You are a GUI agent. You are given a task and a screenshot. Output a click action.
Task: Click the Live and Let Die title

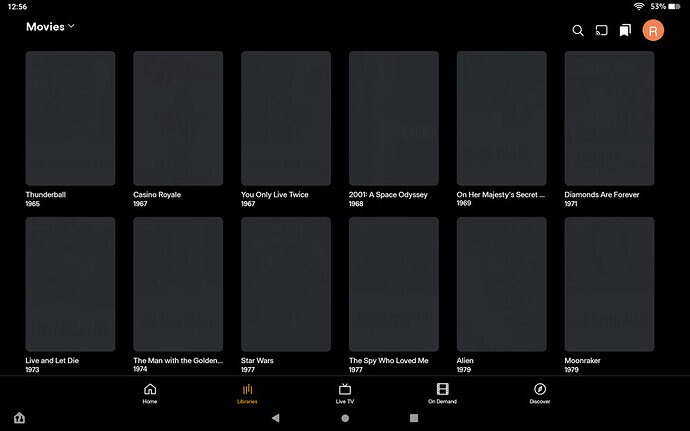[x=52, y=361]
